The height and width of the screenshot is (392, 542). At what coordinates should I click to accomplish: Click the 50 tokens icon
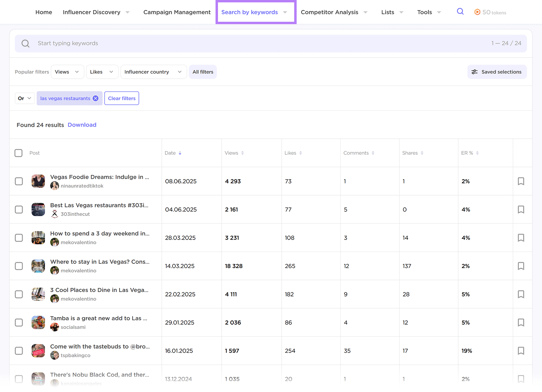477,12
